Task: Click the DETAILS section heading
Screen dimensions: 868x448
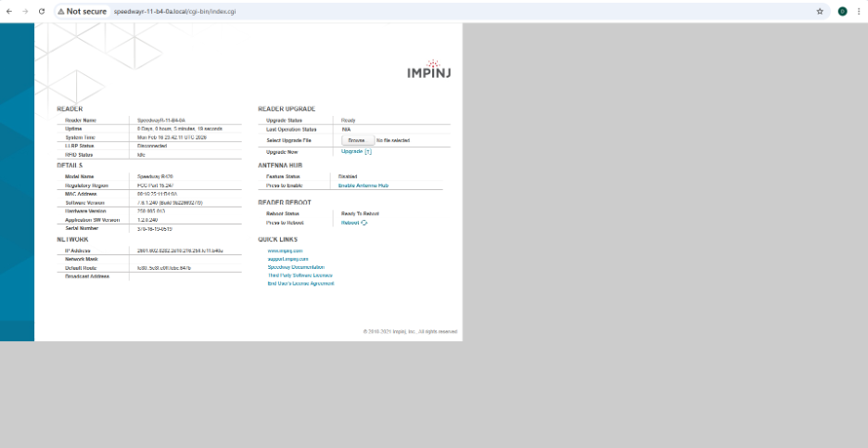Action: coord(70,166)
